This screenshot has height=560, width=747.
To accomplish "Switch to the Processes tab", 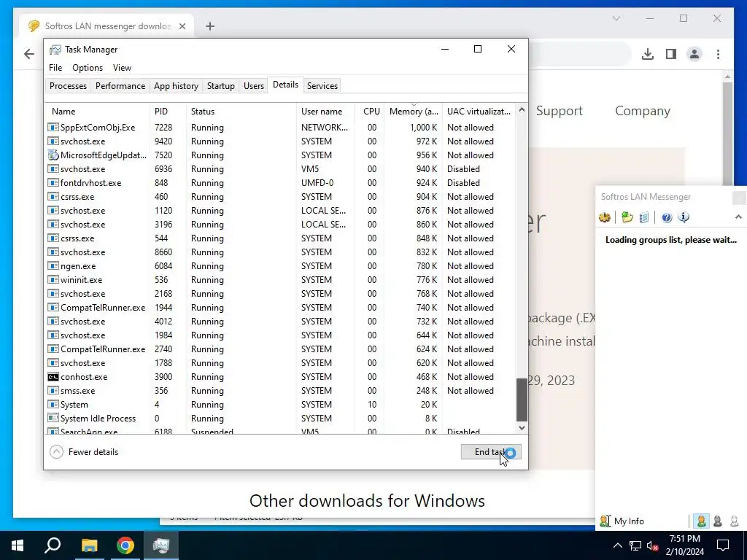I will point(68,86).
